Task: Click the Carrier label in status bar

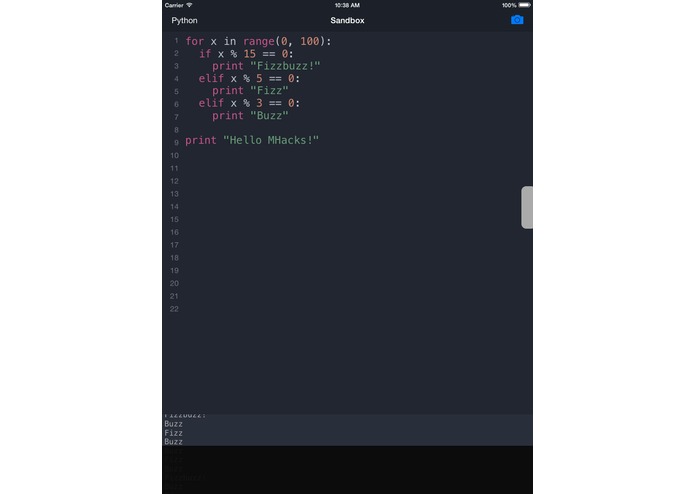Action: pyautogui.click(x=174, y=5)
